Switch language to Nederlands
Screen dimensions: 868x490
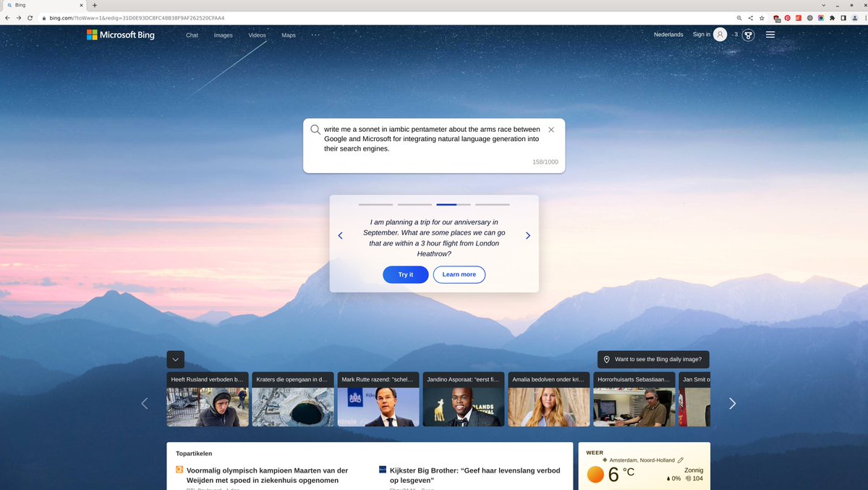pyautogui.click(x=668, y=35)
